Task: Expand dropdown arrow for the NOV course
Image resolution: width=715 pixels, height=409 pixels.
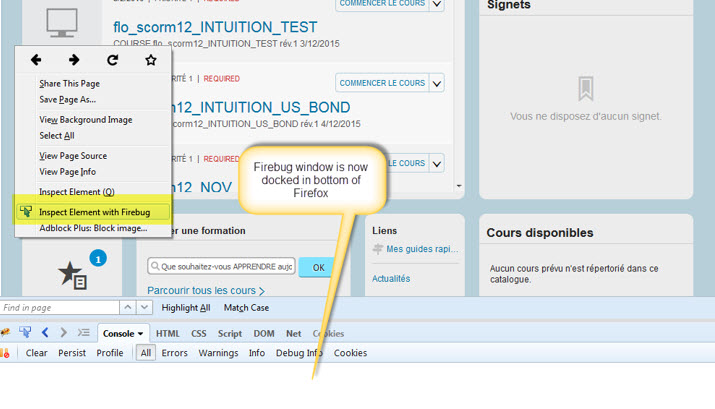Action: (x=437, y=164)
